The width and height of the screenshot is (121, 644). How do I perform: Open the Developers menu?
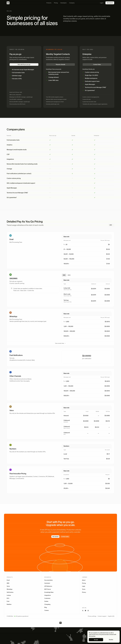[x=64, y=3]
